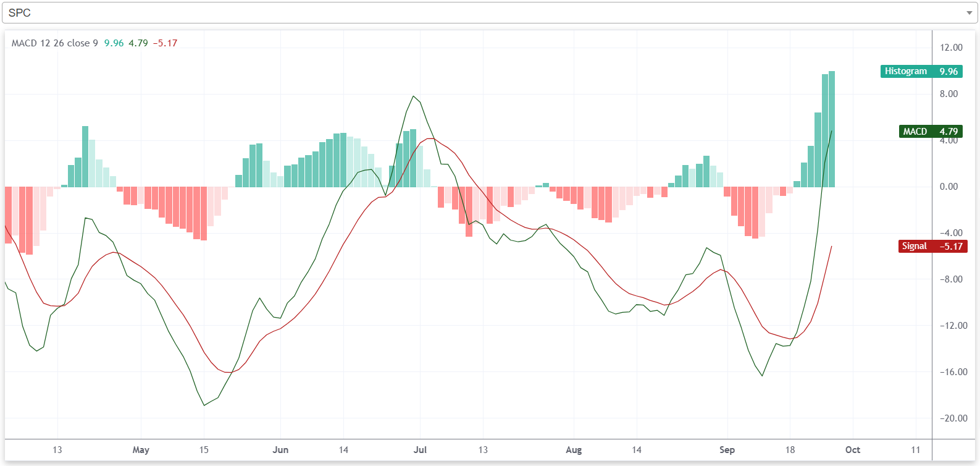Click the tallest green histogram bar
Image resolution: width=980 pixels, height=466 pixels.
[832, 129]
